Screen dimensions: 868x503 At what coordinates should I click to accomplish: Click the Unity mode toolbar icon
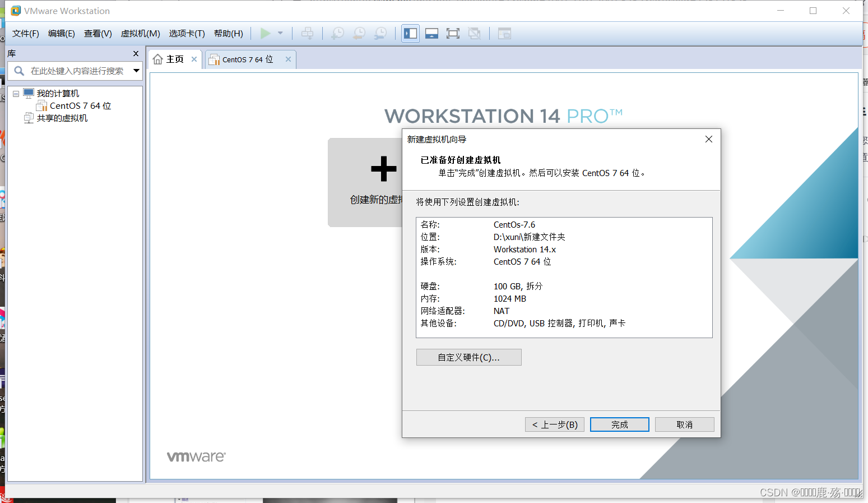[x=474, y=34]
